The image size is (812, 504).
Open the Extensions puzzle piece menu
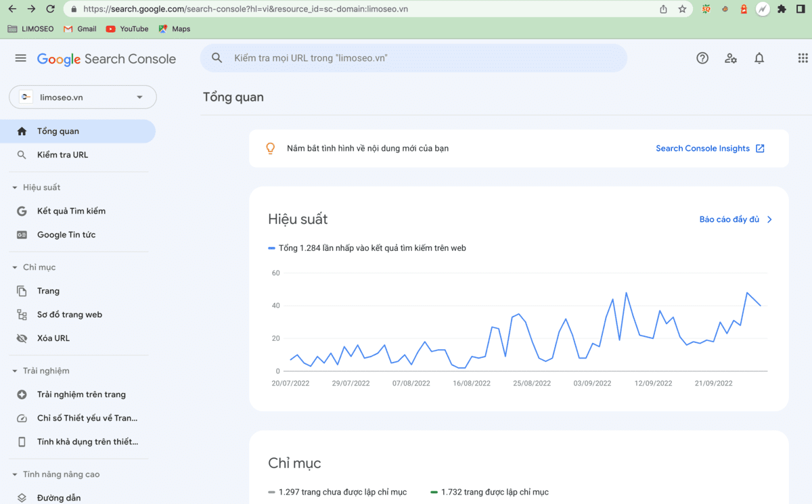pyautogui.click(x=782, y=9)
